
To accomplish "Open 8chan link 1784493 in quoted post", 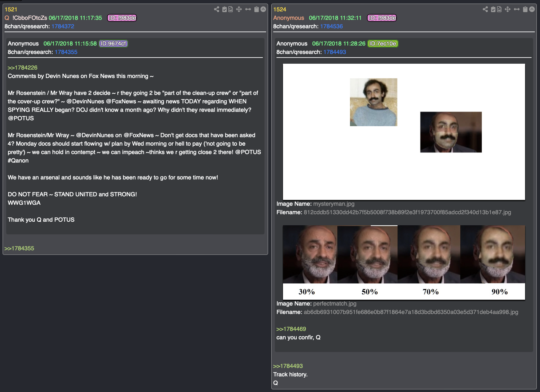I will 335,52.
